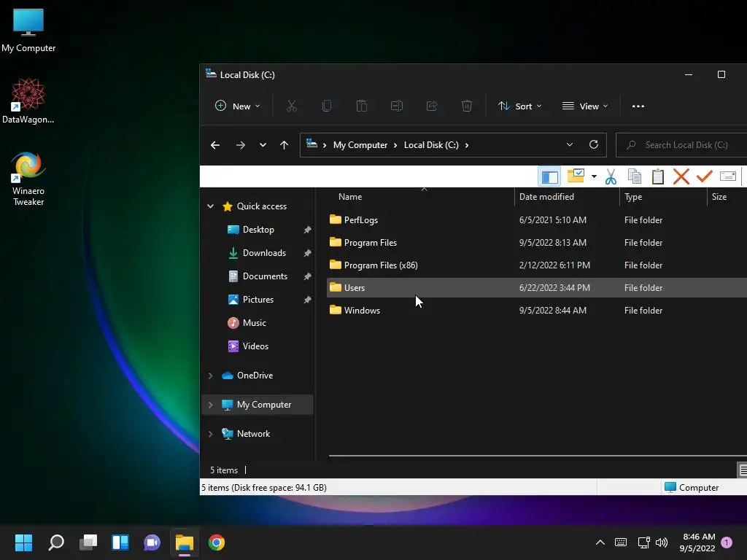Select Videos in navigation pane
This screenshot has width=747, height=560.
pyautogui.click(x=255, y=346)
